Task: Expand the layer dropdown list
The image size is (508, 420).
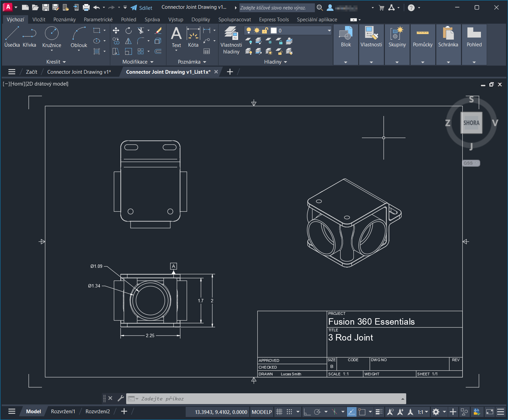Action: tap(329, 30)
